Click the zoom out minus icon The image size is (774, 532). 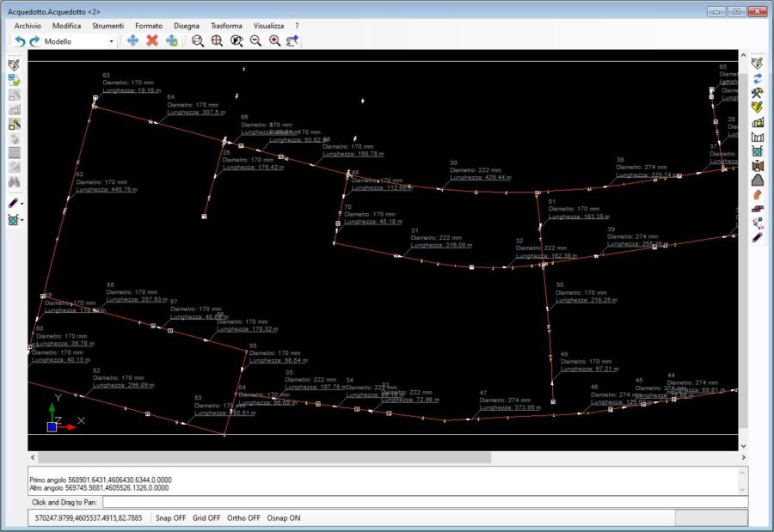(255, 40)
